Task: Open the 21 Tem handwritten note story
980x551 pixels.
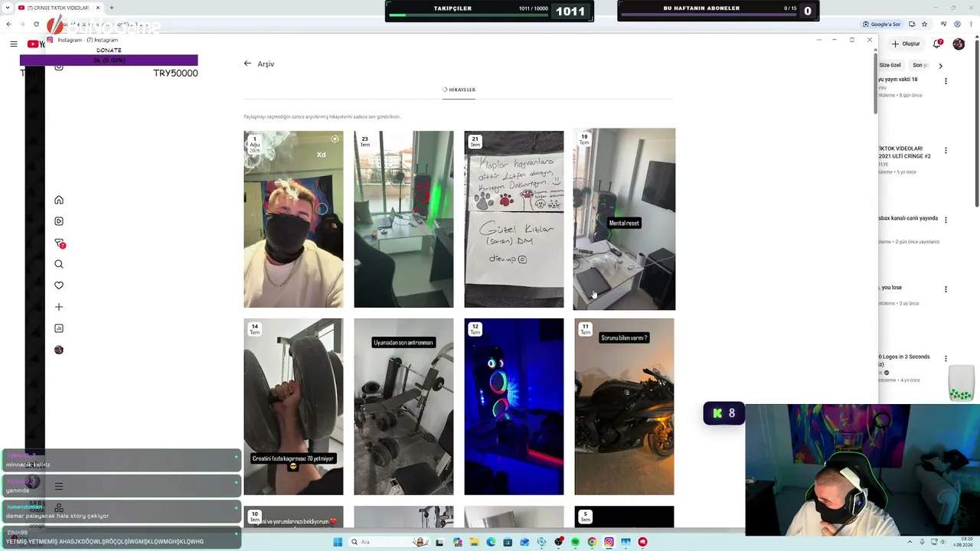Action: 514,219
